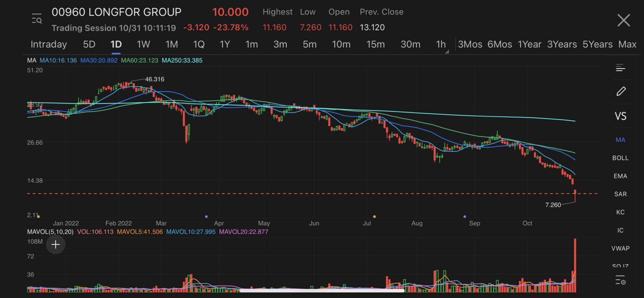Click the 7.260 low price label
This screenshot has width=644, height=298.
click(x=553, y=205)
